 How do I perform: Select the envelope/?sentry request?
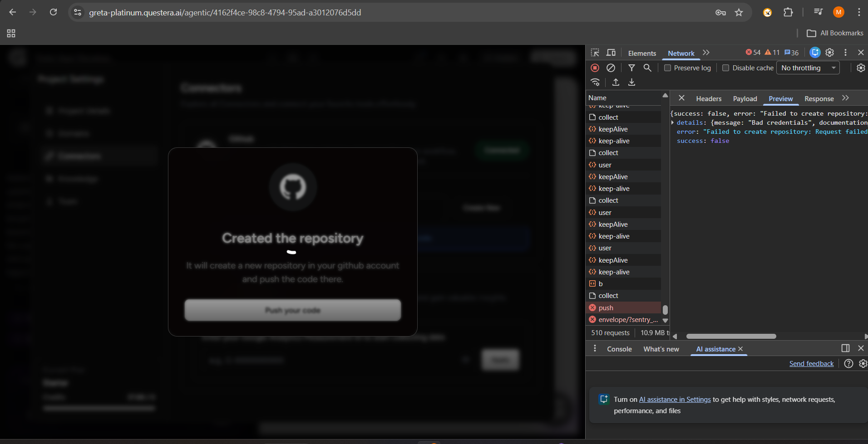coord(623,320)
